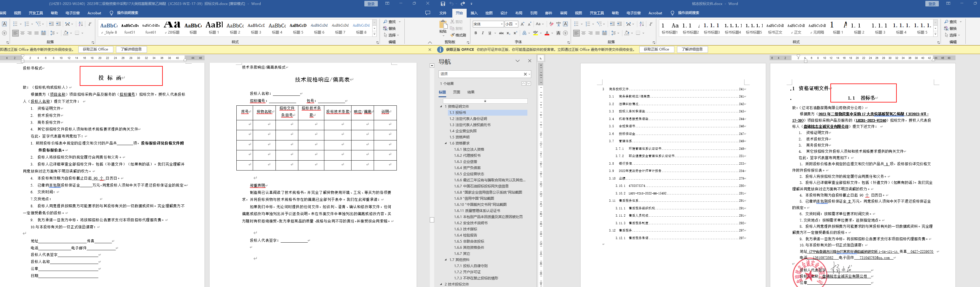Toggle Italic formatting
Viewport: 980px width, 287px height.
point(483,33)
